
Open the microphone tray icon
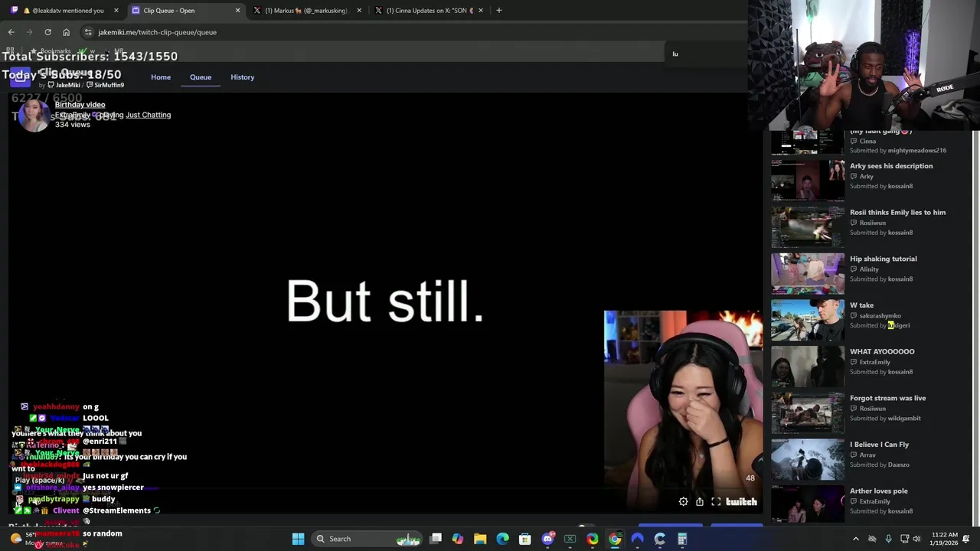coord(888,539)
